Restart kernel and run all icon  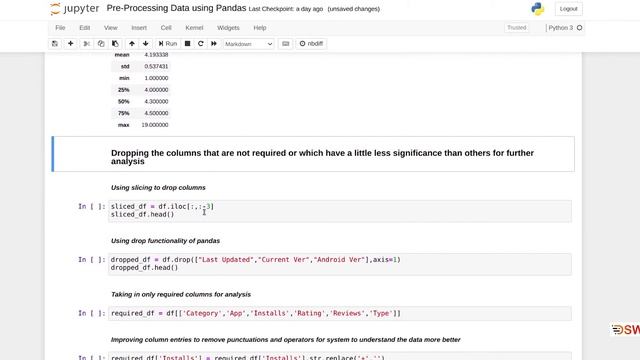click(x=214, y=44)
